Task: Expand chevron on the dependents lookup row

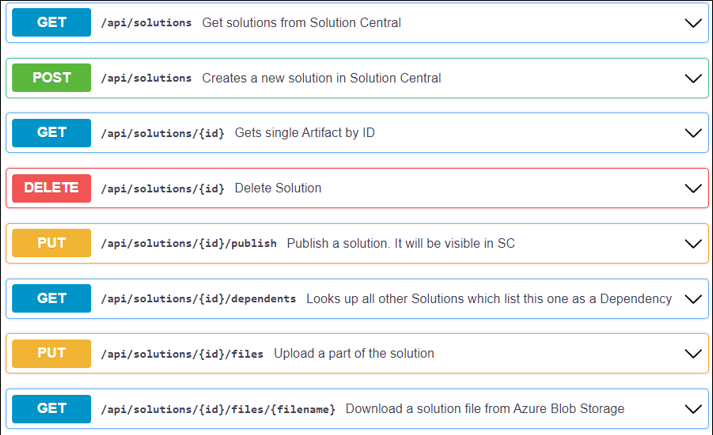Action: 692,298
